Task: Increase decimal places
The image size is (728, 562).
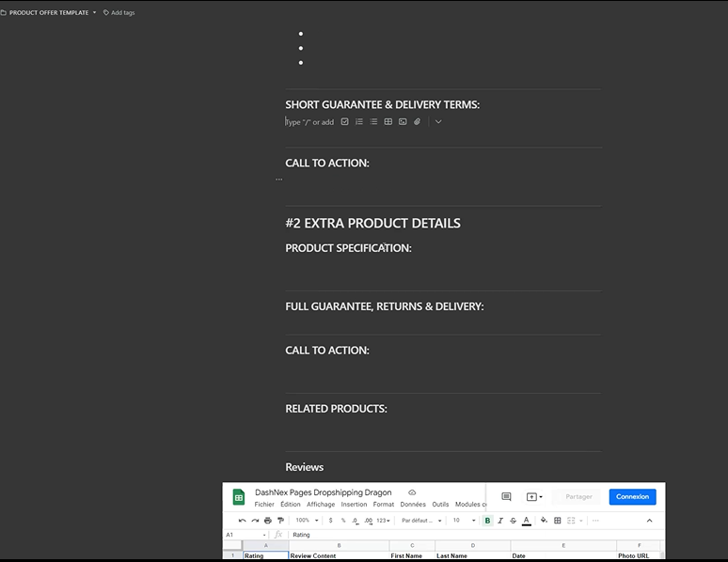Action: pos(368,521)
